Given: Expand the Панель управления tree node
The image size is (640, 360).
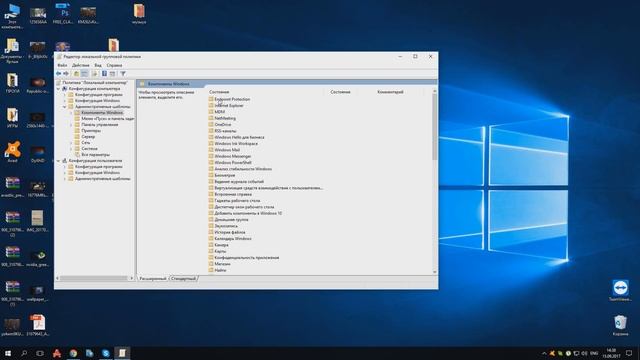Looking at the screenshot, I should [x=71, y=124].
